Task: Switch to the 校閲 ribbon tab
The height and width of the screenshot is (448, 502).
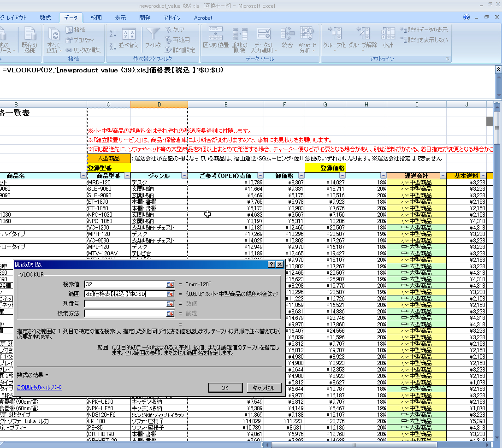Action: [x=96, y=18]
